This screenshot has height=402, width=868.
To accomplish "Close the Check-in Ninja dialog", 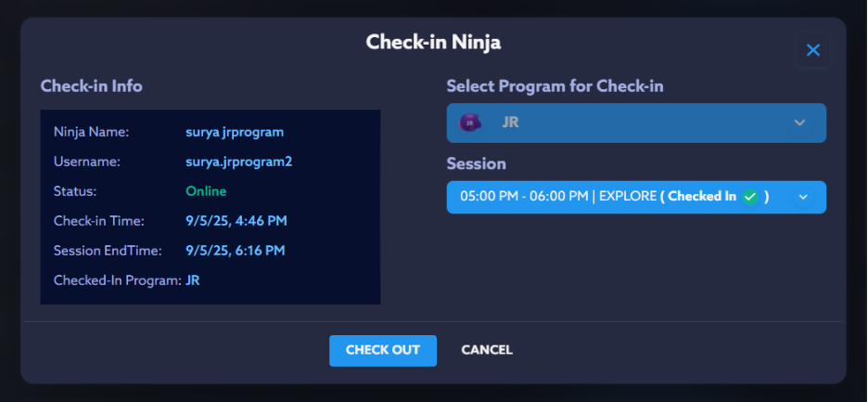I will [x=813, y=50].
